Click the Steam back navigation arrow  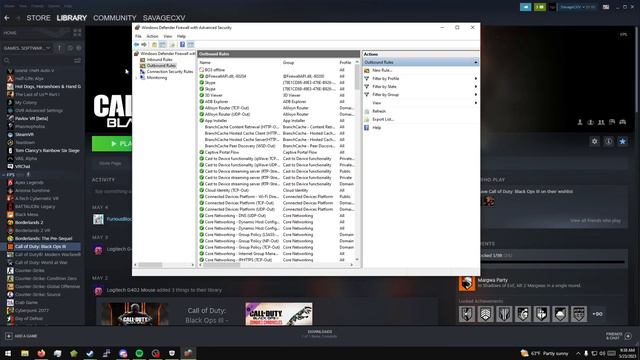[7, 18]
